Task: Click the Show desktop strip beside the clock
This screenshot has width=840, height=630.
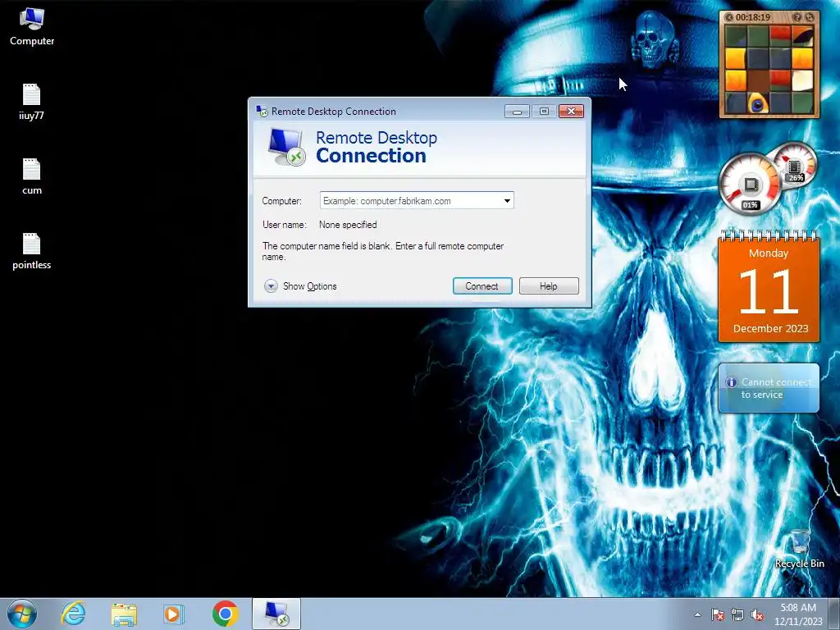Action: (x=834, y=614)
